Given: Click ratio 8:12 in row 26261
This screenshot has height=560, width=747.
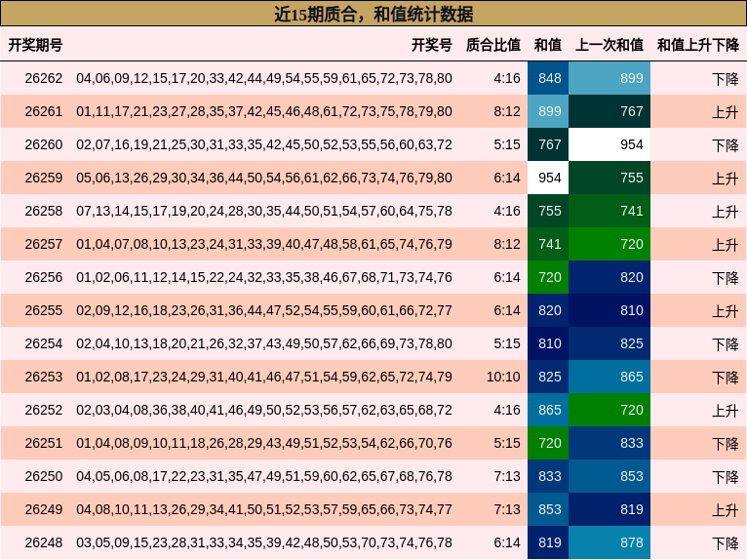Looking at the screenshot, I should (x=507, y=111).
